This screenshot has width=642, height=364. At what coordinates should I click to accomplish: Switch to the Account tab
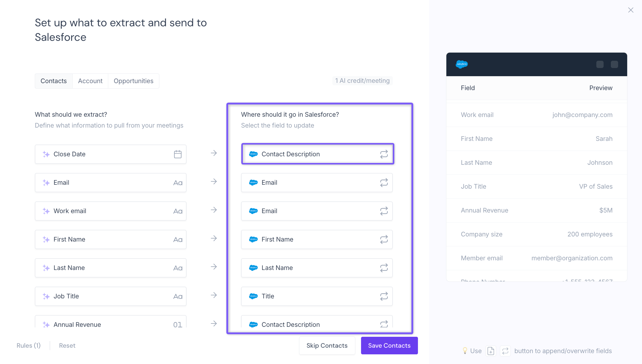coord(90,81)
